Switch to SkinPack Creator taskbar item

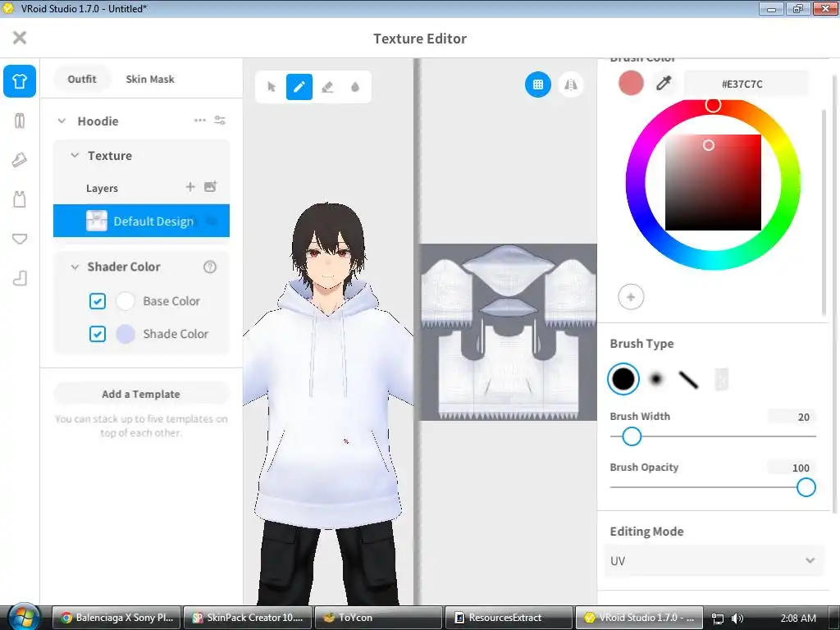[249, 618]
